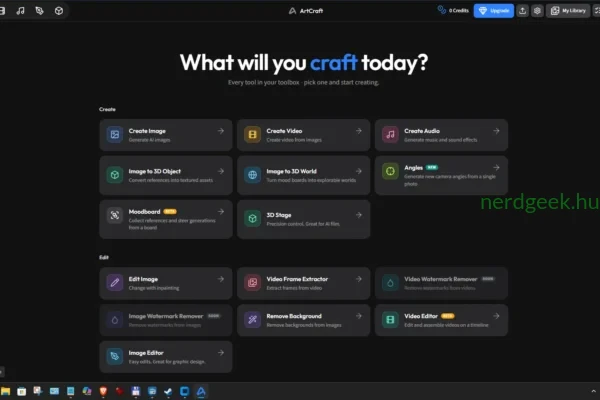Open the music note tool in top toolbar
The image size is (600, 400).
point(20,11)
